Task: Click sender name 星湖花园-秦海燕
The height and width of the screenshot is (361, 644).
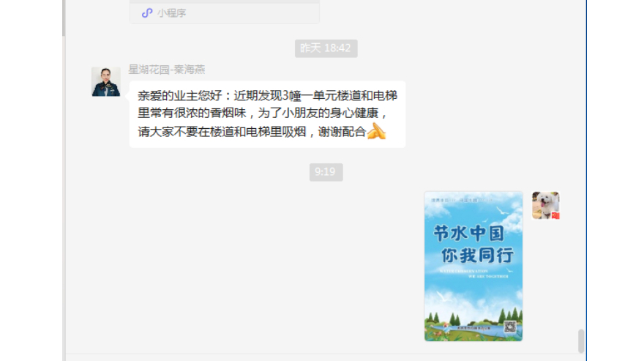Action: tap(167, 70)
